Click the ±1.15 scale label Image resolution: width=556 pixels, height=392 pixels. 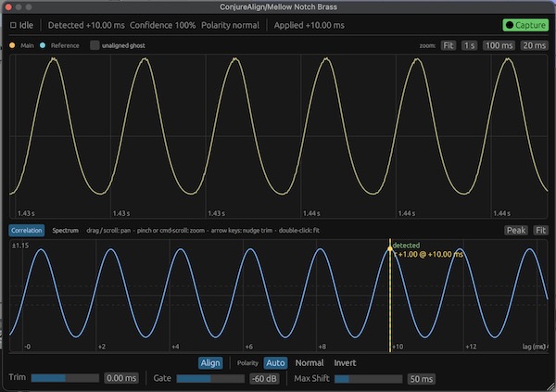[20, 246]
